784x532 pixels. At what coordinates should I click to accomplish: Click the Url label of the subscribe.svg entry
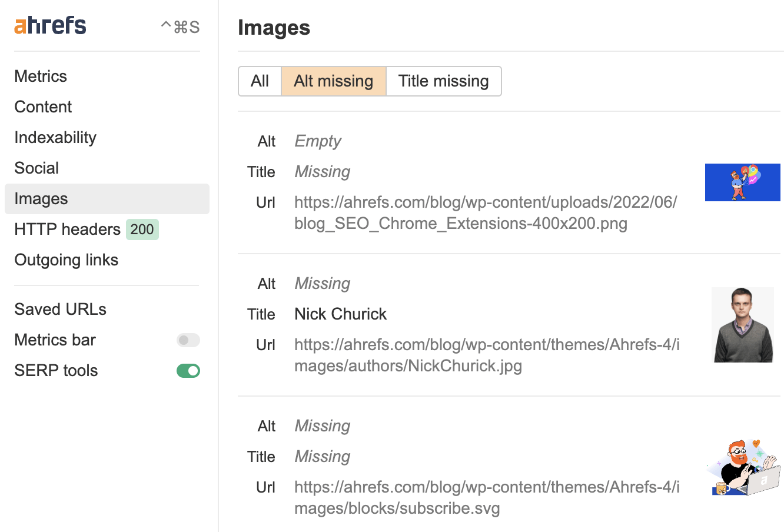[266, 487]
